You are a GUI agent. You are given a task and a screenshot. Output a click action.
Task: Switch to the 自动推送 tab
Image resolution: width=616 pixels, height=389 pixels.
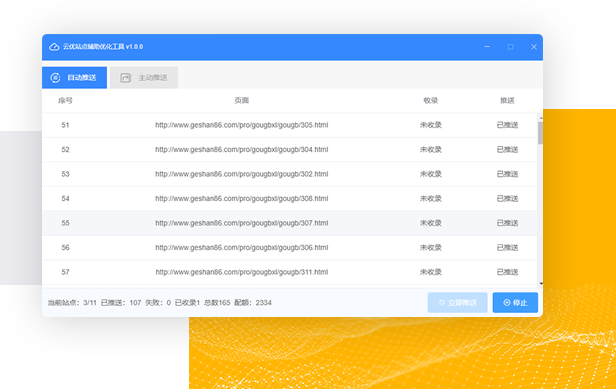point(74,78)
